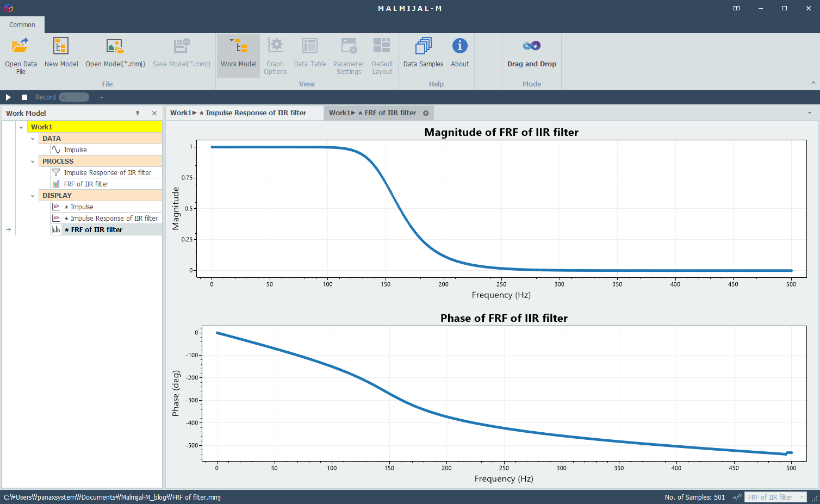
Task: Click the Magnitude plot curve area
Action: 501,209
